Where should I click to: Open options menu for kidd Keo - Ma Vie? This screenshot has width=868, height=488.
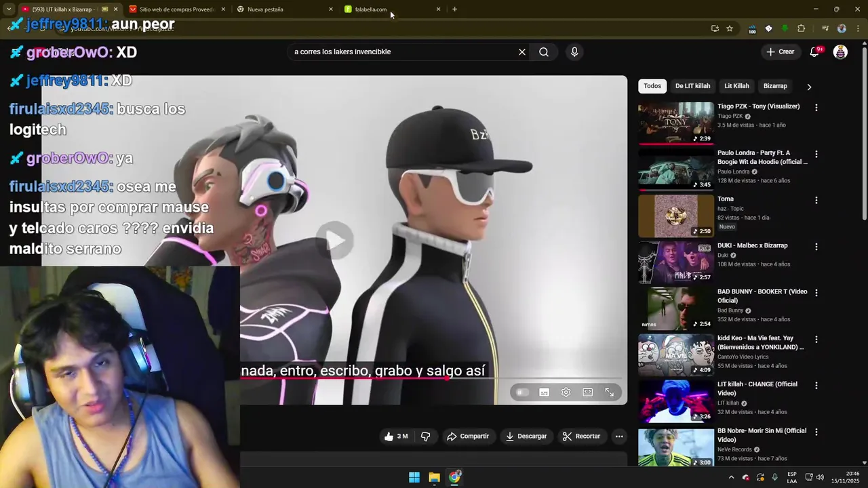pyautogui.click(x=816, y=340)
